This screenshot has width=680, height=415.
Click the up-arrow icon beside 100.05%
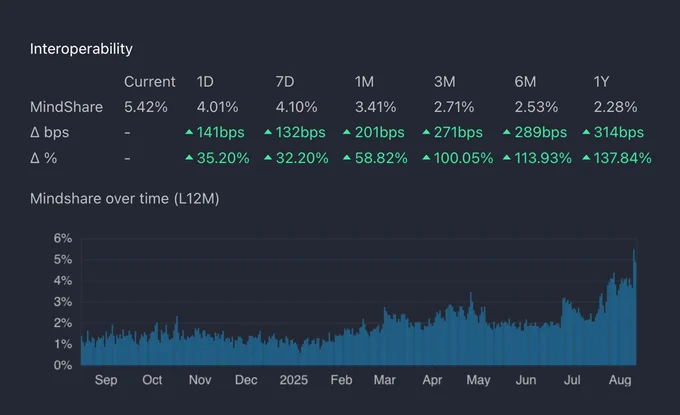426,157
